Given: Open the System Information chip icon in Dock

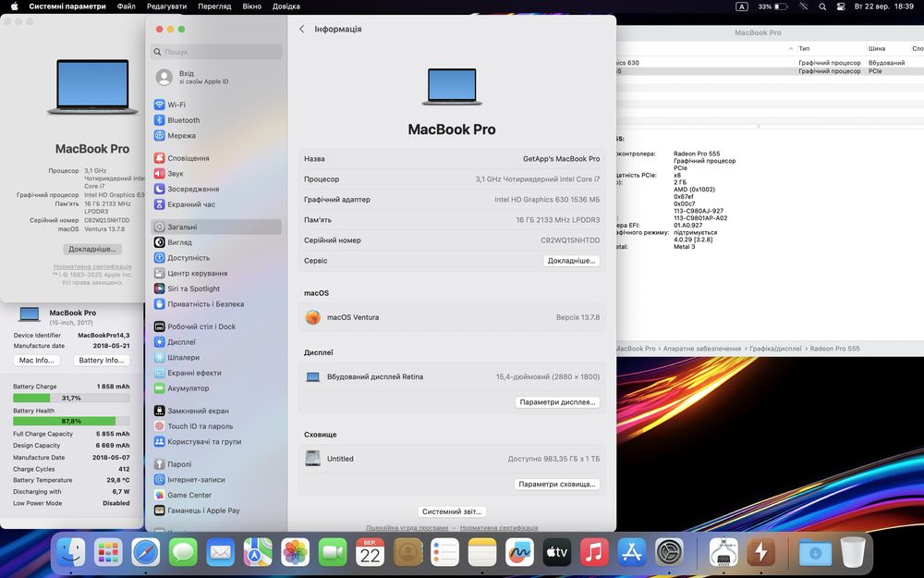Looking at the screenshot, I should pos(723,553).
